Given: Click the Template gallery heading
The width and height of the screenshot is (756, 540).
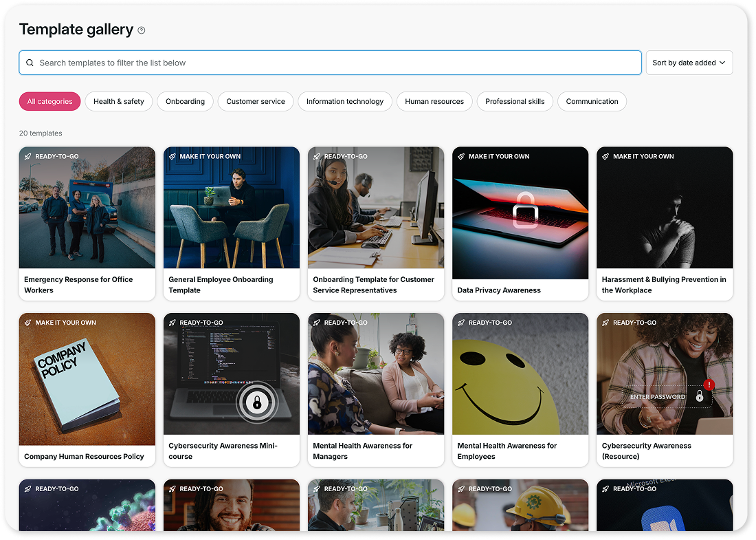Looking at the screenshot, I should 76,30.
